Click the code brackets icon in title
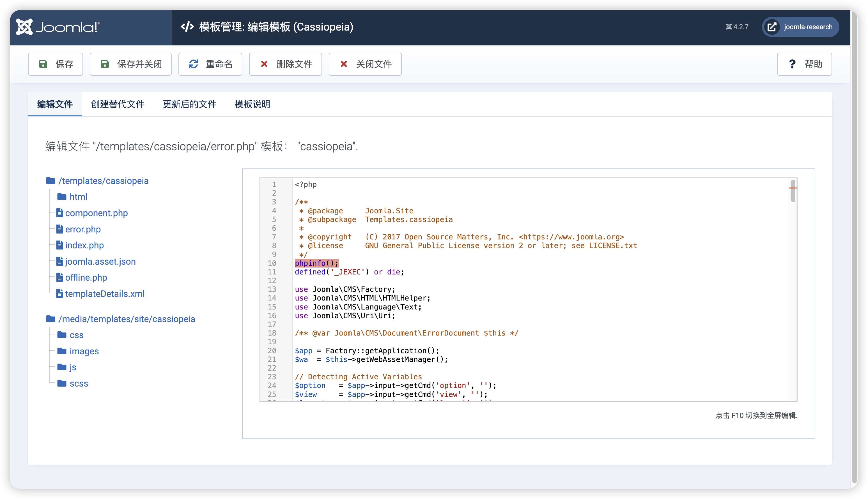 tap(187, 27)
